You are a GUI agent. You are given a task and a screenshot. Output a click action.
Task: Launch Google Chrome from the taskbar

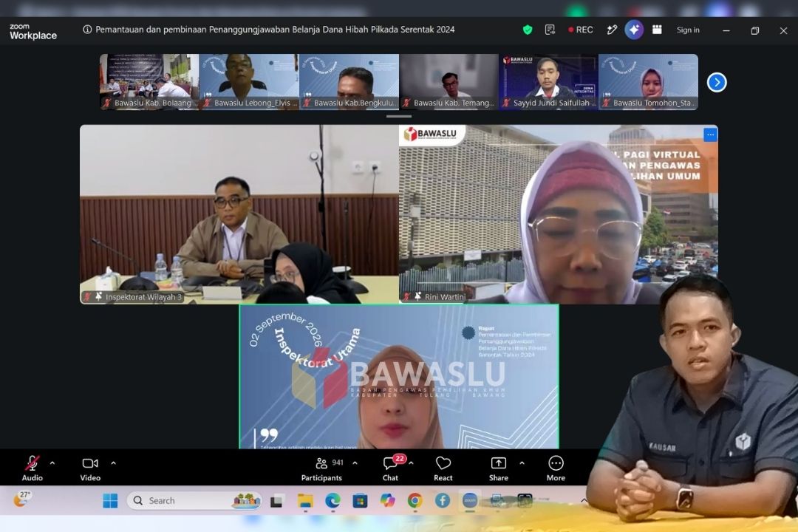click(x=415, y=501)
